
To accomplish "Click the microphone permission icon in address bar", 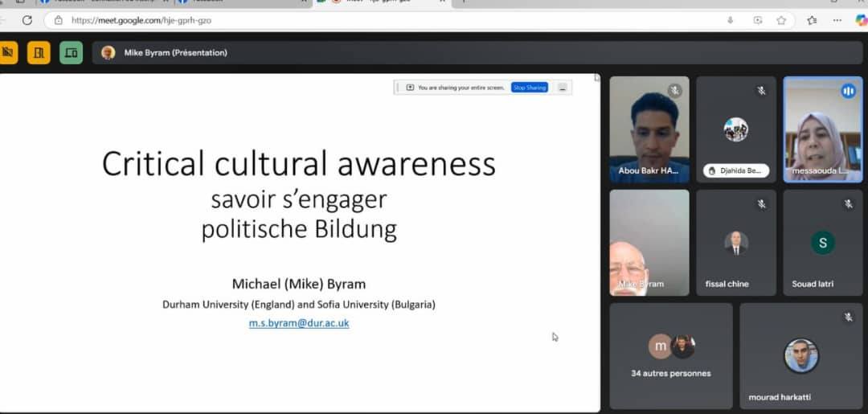I will 730,20.
